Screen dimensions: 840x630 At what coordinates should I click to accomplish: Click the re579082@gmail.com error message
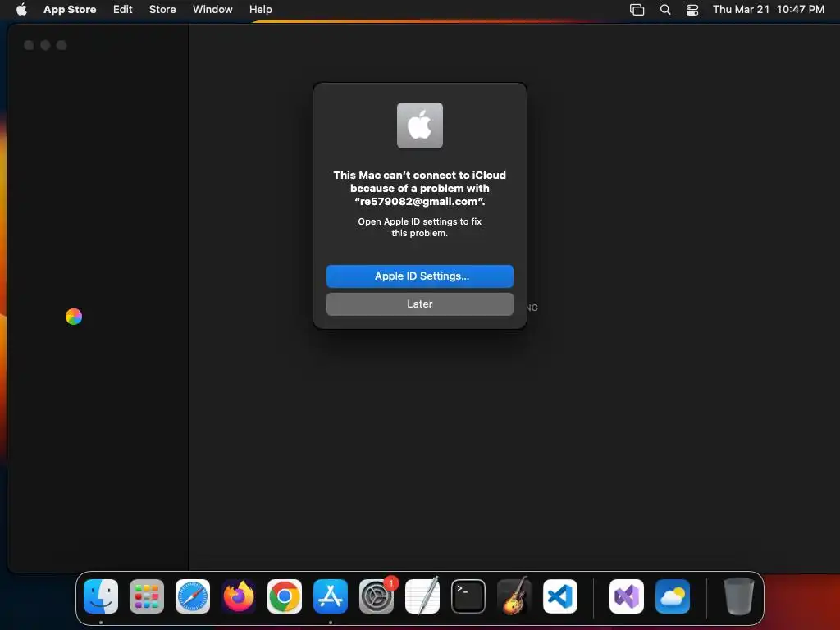click(419, 188)
